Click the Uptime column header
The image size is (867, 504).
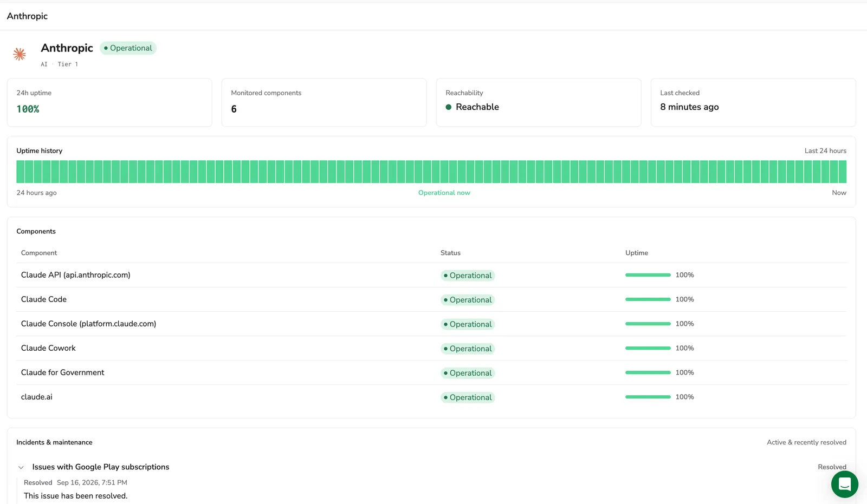click(637, 253)
